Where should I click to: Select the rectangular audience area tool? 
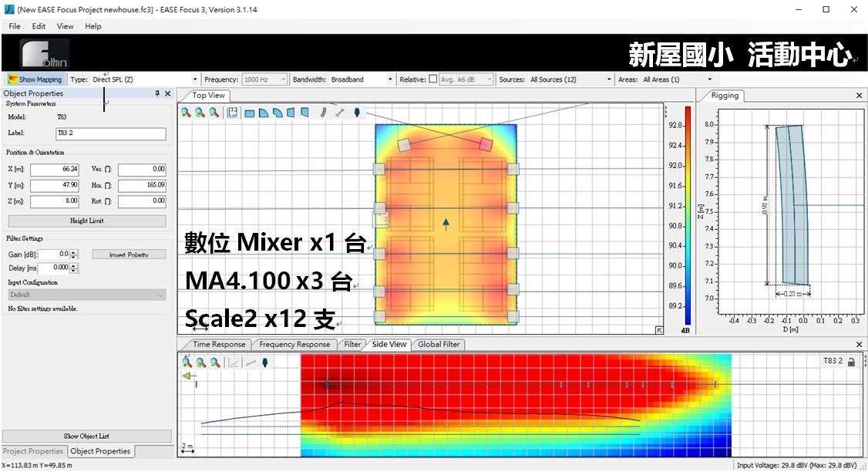(250, 113)
